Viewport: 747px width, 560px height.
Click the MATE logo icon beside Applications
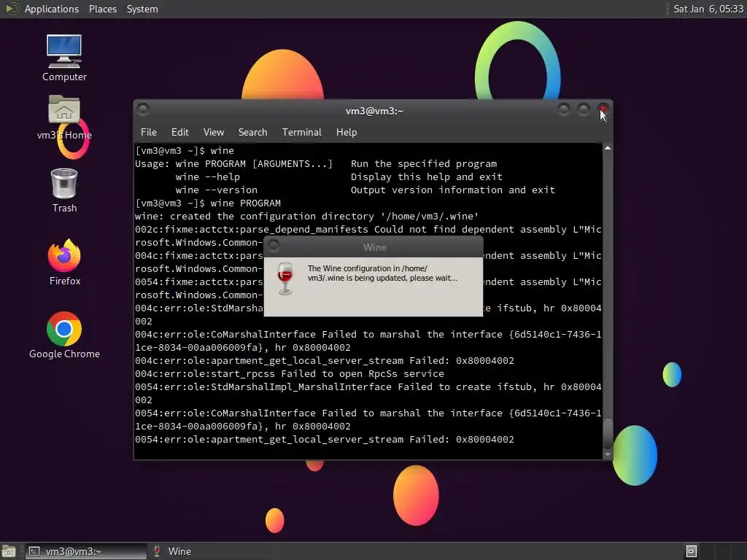coord(12,9)
